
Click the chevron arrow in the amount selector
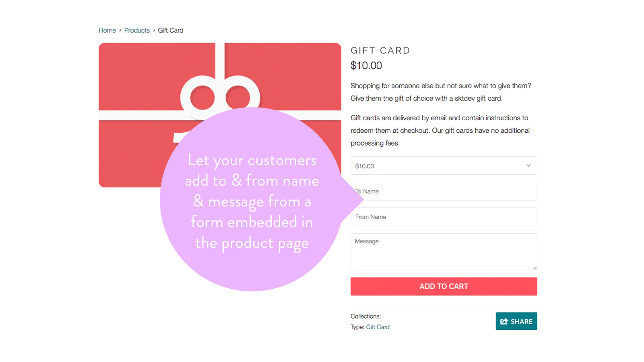tap(528, 166)
